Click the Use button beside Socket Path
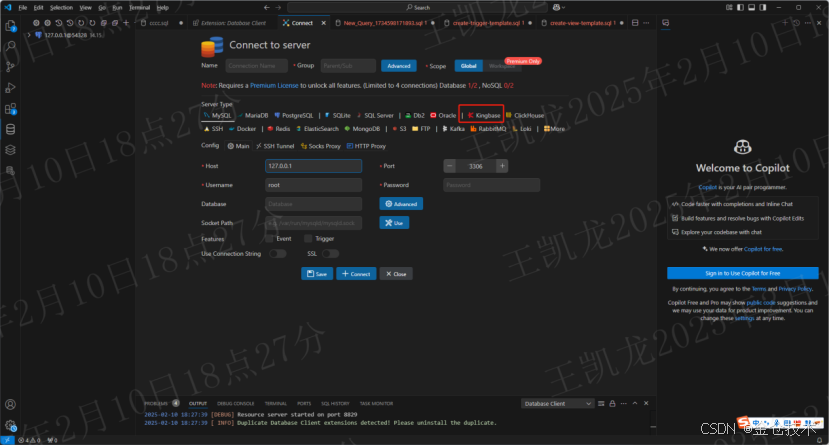The width and height of the screenshot is (829, 445). tap(394, 222)
